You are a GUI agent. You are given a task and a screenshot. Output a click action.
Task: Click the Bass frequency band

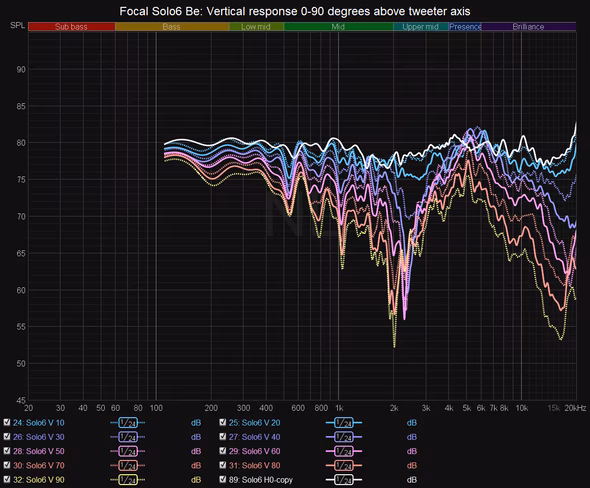click(x=172, y=27)
